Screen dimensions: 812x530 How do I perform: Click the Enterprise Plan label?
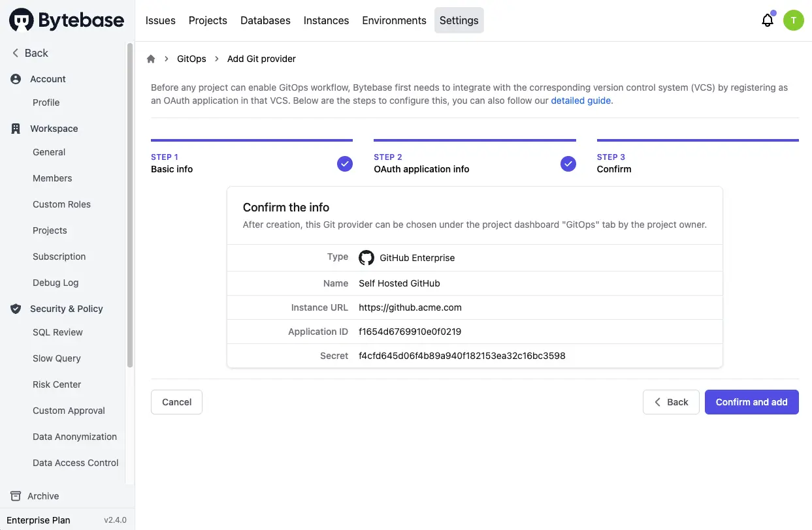(39, 520)
